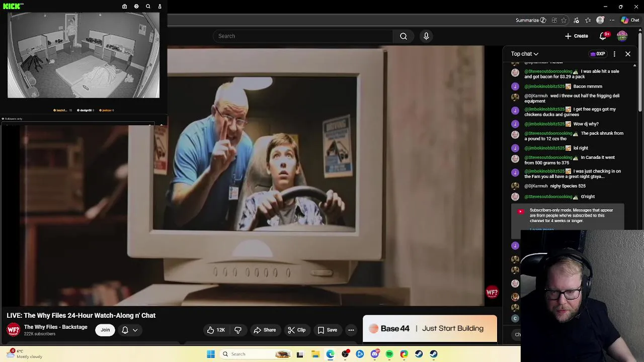Click inside the YouTube search field
Screen dimensions: 644x362
coord(303,36)
